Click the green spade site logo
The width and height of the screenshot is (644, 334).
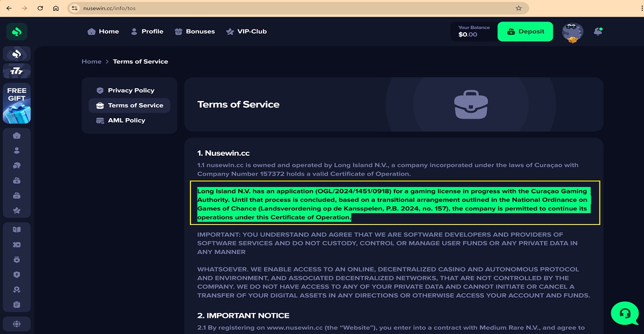click(x=17, y=32)
